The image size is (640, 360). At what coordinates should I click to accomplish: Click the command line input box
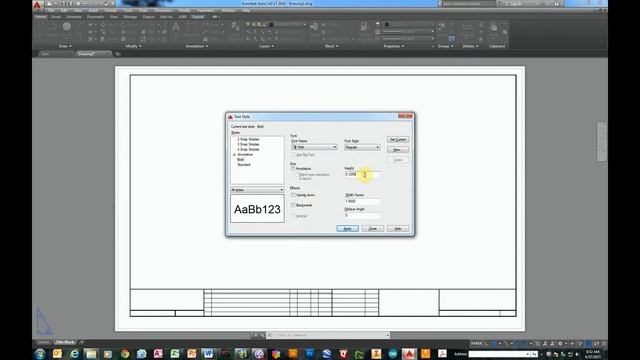point(329,335)
